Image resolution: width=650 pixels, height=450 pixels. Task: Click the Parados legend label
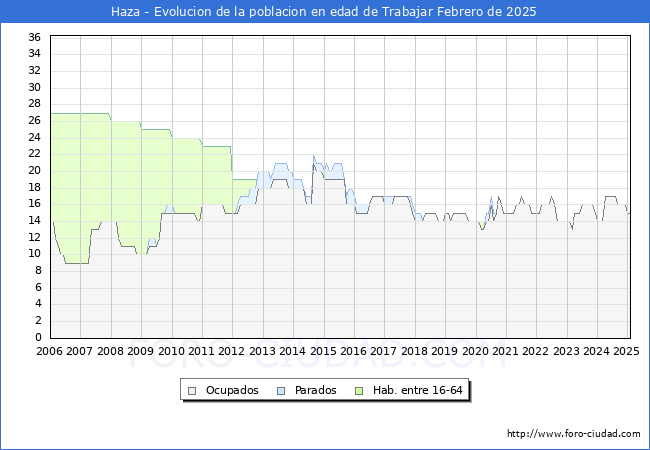point(315,390)
